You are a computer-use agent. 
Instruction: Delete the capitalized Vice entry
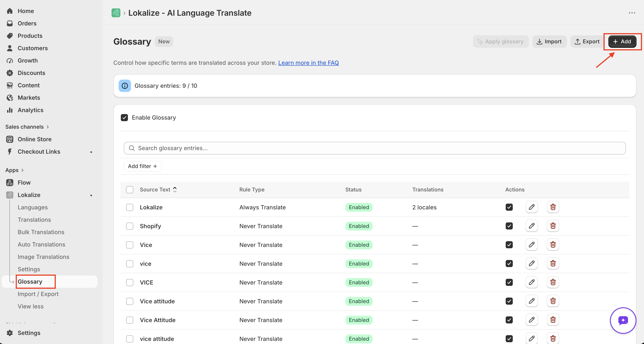coord(553,245)
